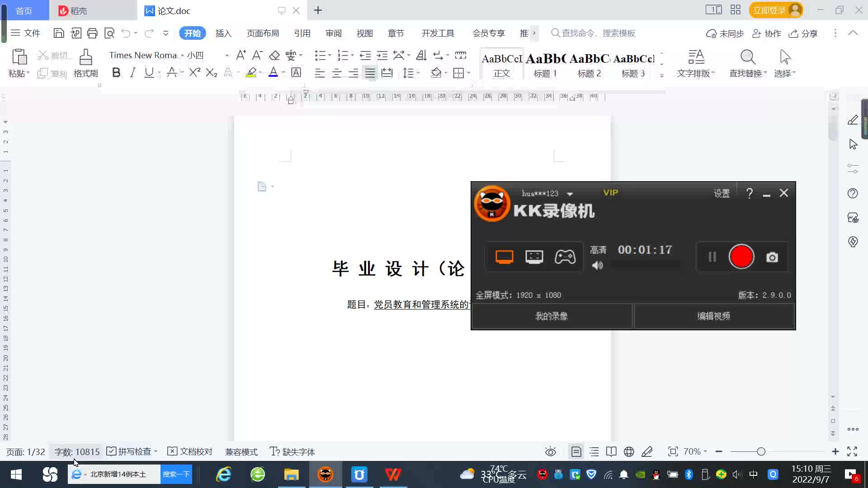Image resolution: width=868 pixels, height=488 pixels.
Task: Click the superscript X² icon
Action: coord(194,73)
